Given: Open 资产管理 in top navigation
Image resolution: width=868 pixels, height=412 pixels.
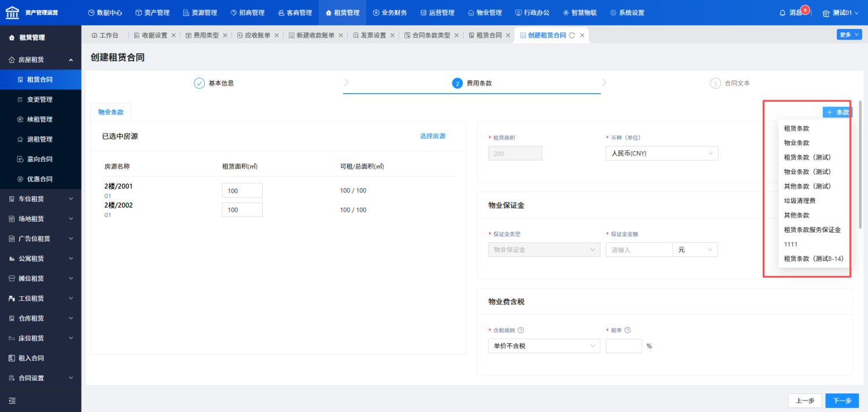Looking at the screenshot, I should tap(152, 13).
